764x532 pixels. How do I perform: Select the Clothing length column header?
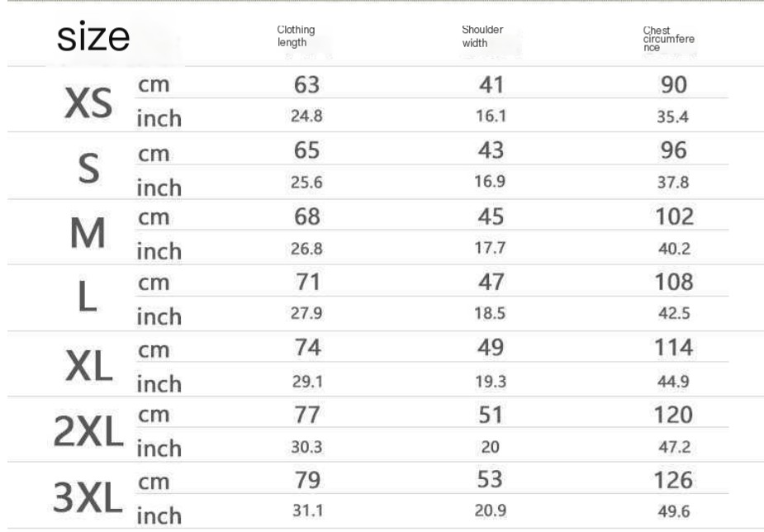[x=296, y=36]
